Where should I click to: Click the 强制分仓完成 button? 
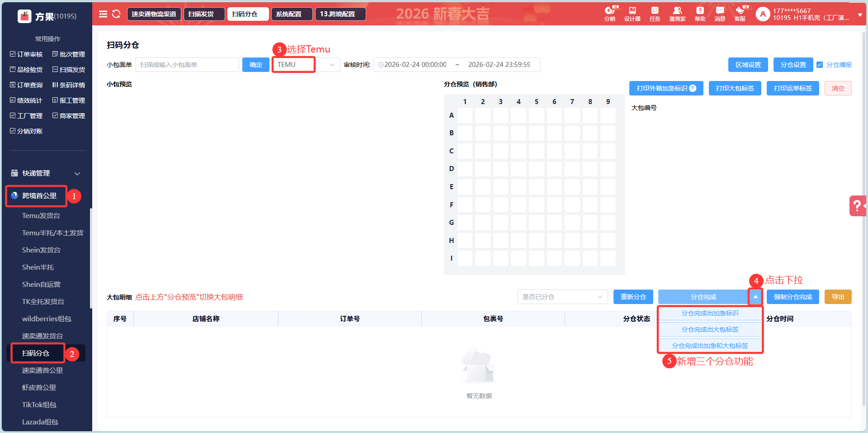pyautogui.click(x=793, y=297)
